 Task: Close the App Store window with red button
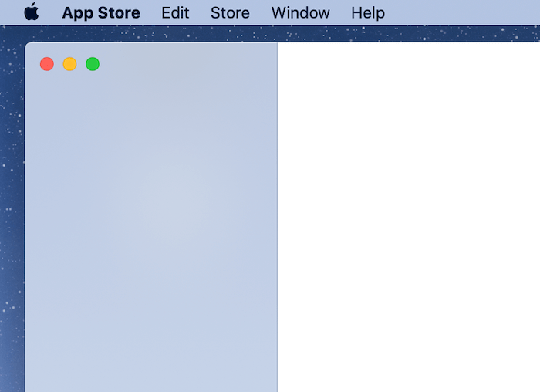(x=47, y=64)
